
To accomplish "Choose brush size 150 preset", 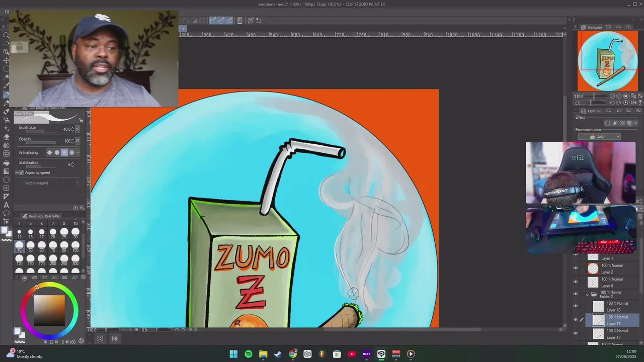I will click(30, 259).
